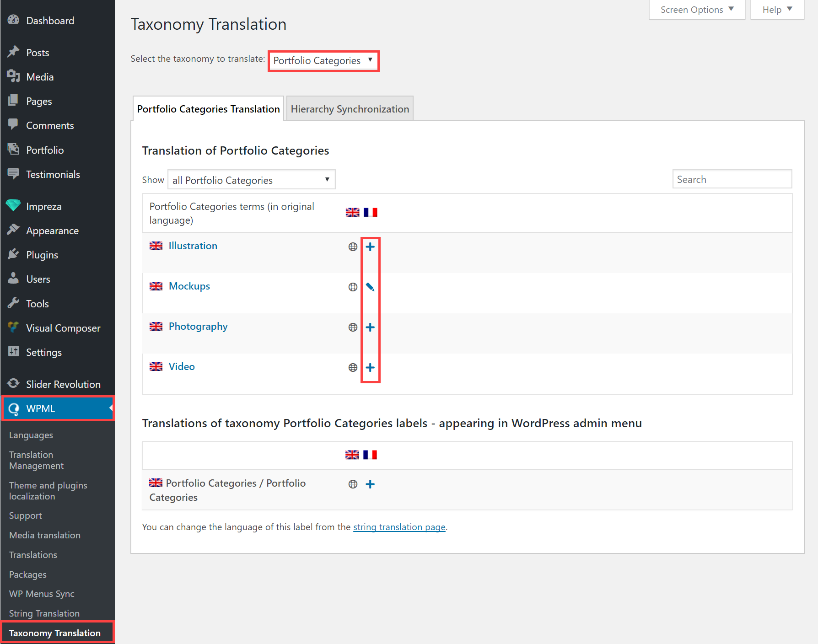This screenshot has height=644, width=818.
Task: Click the Dashboard gauge icon in sidebar
Action: tap(13, 20)
